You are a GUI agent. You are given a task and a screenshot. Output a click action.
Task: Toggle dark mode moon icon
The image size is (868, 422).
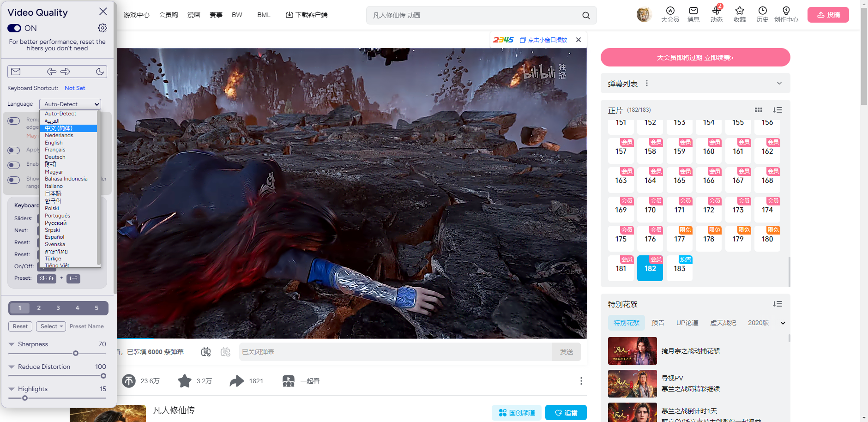coord(100,72)
